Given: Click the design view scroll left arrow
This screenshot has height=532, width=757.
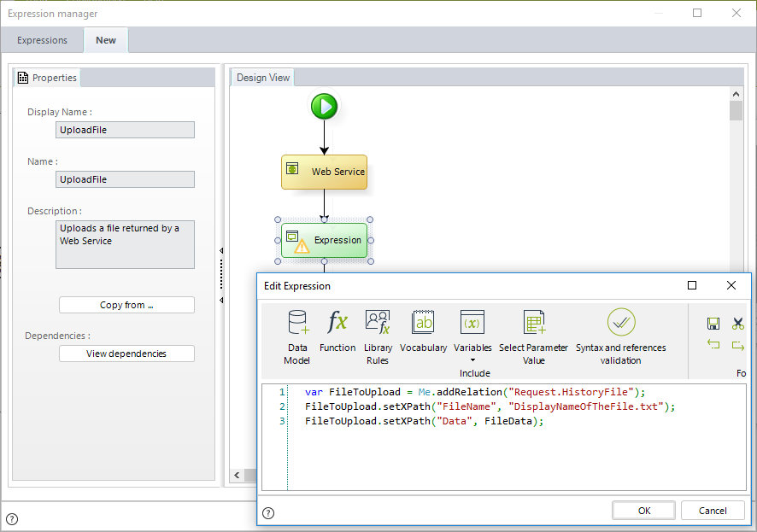Looking at the screenshot, I should 237,475.
